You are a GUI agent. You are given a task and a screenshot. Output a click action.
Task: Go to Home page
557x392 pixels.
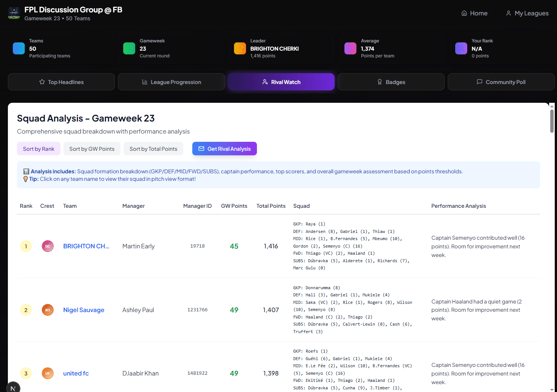474,13
